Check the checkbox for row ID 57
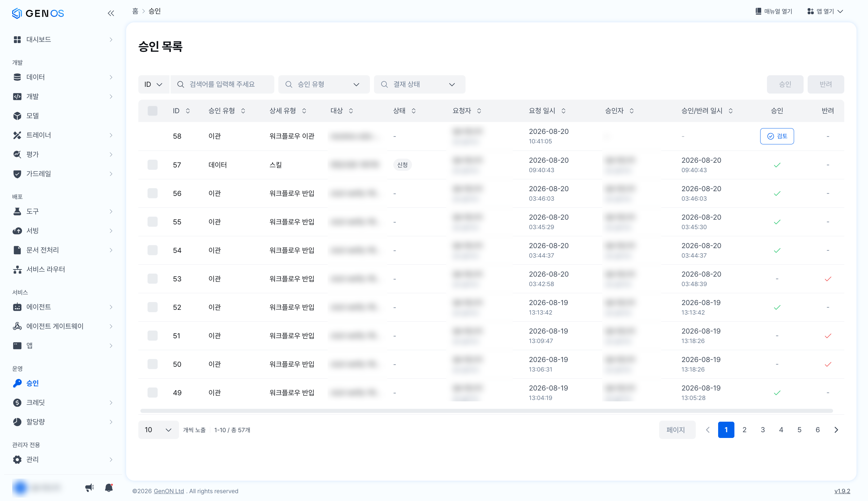Image resolution: width=868 pixels, height=501 pixels. (153, 165)
